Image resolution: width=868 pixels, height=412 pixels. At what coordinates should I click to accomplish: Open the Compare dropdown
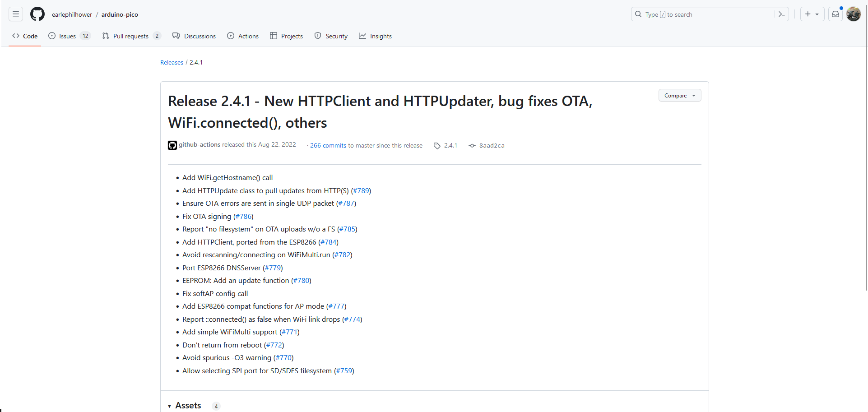tap(680, 95)
